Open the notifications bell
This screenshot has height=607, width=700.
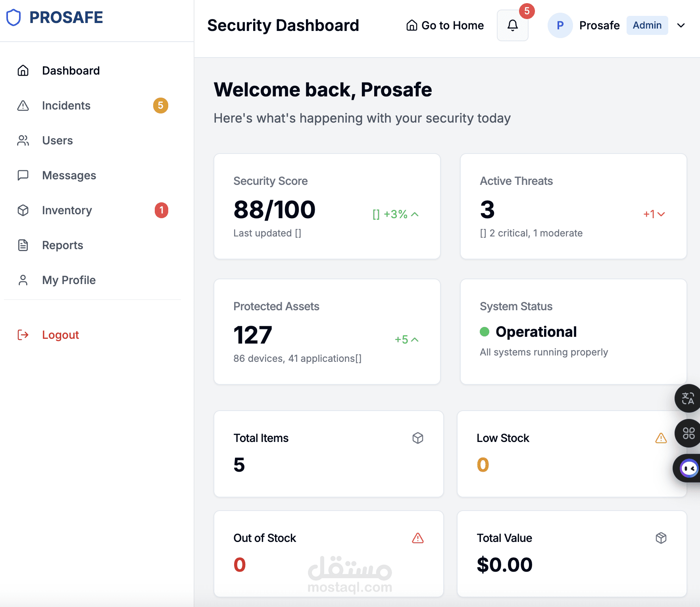[x=512, y=25]
